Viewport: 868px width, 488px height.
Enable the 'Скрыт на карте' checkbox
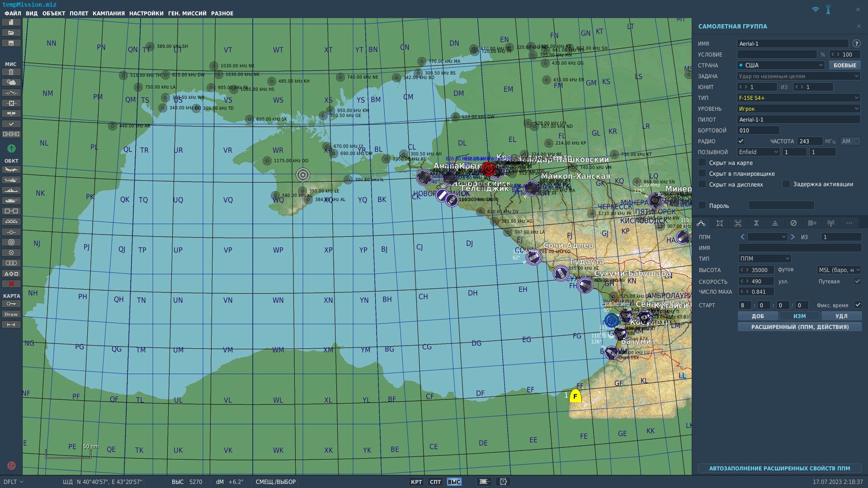coord(702,163)
